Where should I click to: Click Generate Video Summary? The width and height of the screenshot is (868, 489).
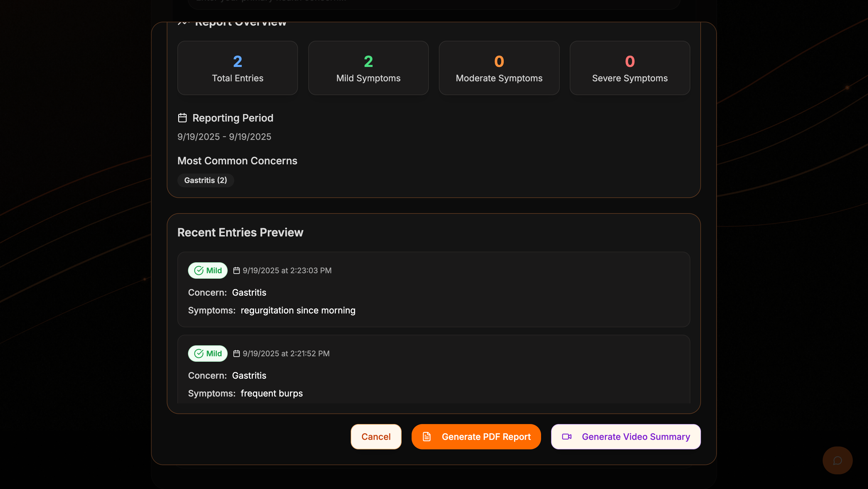pos(625,436)
